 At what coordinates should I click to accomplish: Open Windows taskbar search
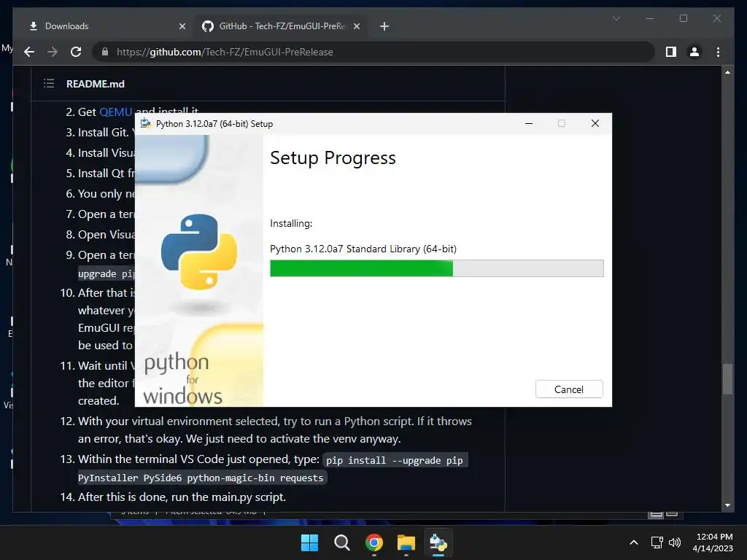pos(341,542)
